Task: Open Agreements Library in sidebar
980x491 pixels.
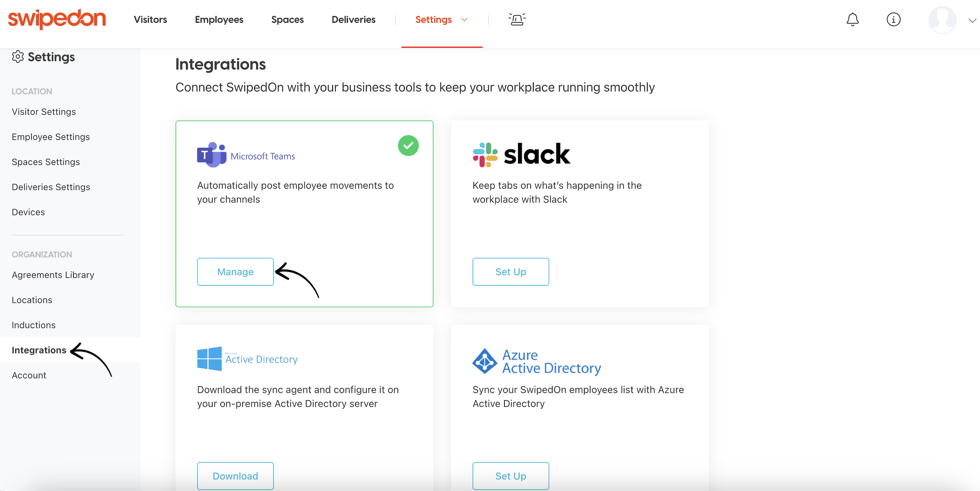Action: click(x=53, y=275)
